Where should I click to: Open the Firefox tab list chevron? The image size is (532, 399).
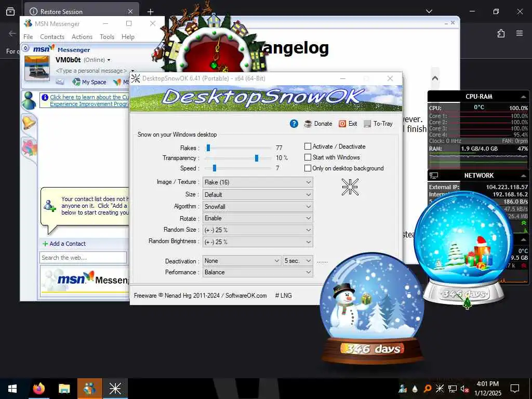[429, 11]
